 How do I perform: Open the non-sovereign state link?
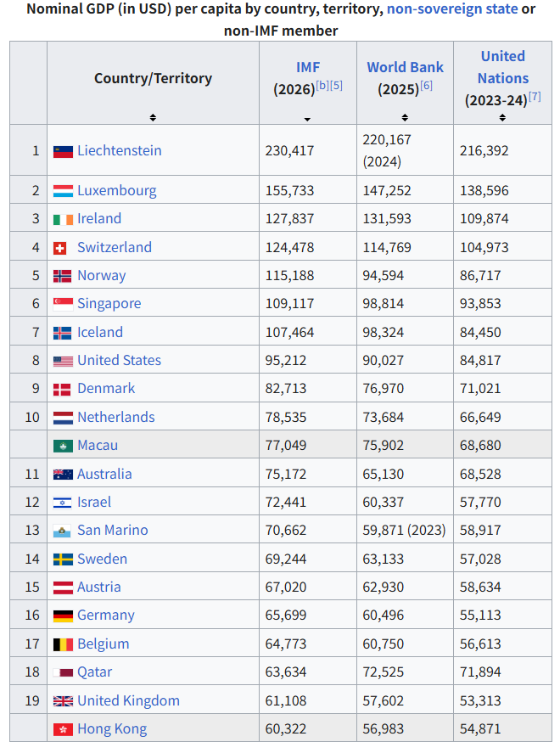[x=452, y=9]
